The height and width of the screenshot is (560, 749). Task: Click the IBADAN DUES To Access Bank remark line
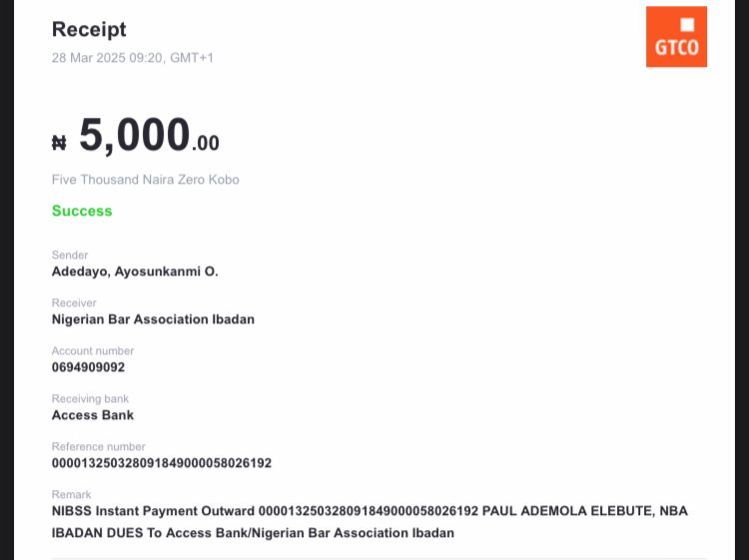[253, 533]
